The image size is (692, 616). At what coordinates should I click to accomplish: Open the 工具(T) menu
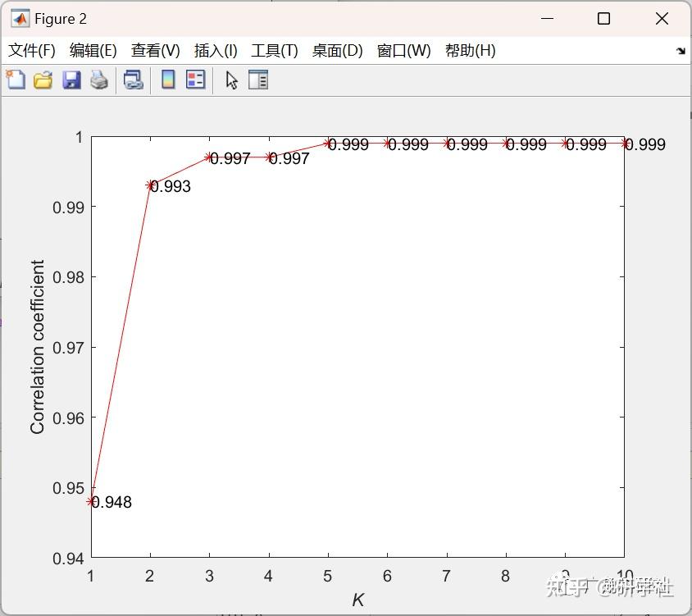click(274, 50)
